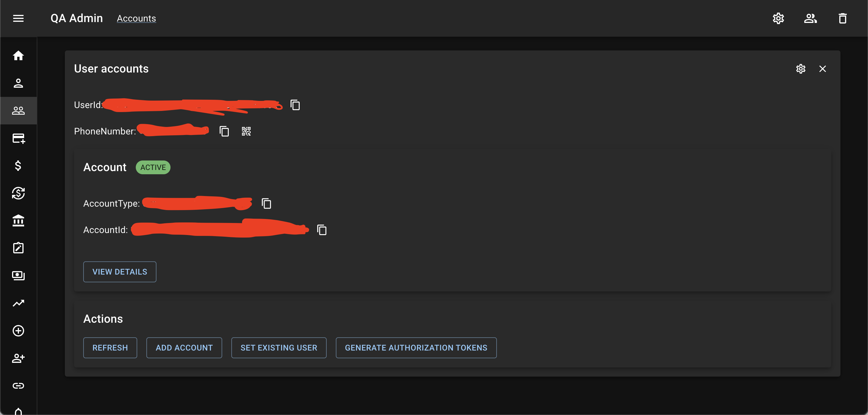Image resolution: width=868 pixels, height=415 pixels.
Task: Click VIEW DETAILS button for account
Action: (120, 272)
